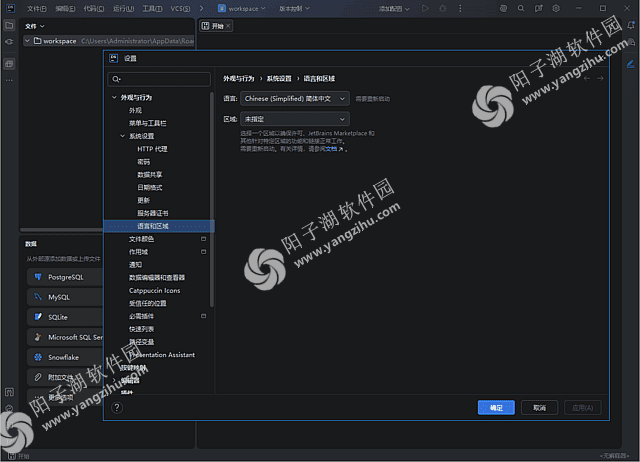Open the 编辑(E) menu
Image resolution: width=640 pixels, height=462 pixels.
coord(65,8)
